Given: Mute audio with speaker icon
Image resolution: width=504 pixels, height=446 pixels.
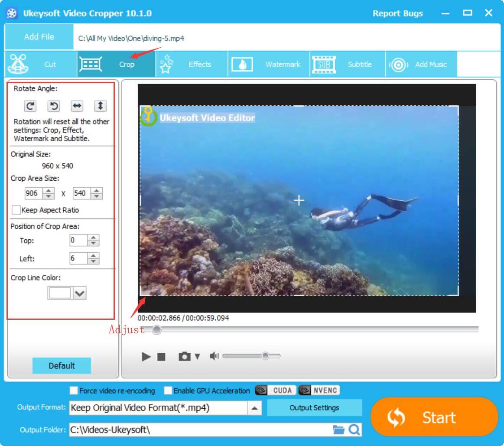Looking at the screenshot, I should (x=214, y=356).
